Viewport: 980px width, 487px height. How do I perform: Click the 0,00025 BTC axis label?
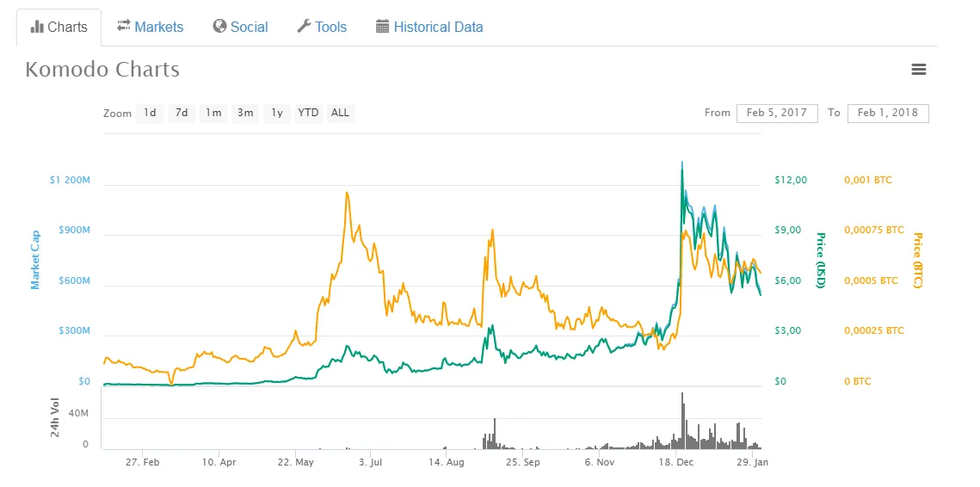pos(874,330)
